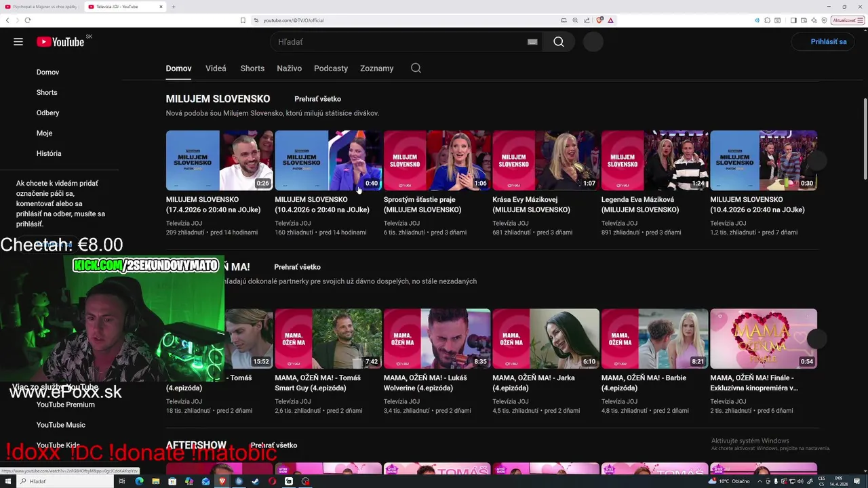868x488 pixels.
Task: Open Opera from the taskbar
Action: [x=272, y=481]
